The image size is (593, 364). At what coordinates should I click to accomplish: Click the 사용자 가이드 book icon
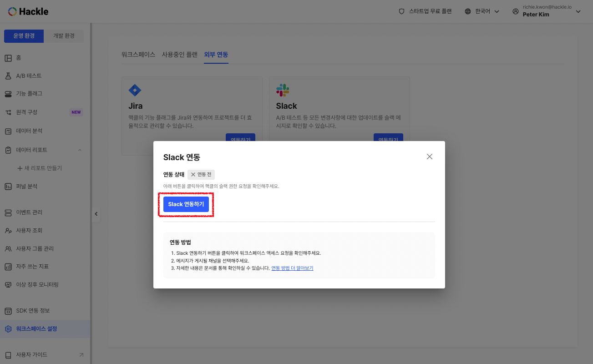(8, 355)
